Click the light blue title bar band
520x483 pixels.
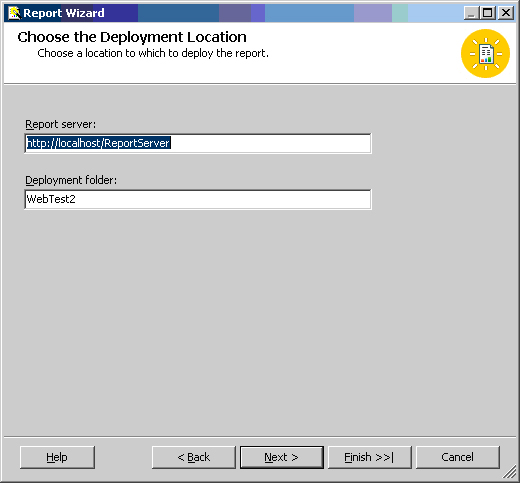(435, 13)
